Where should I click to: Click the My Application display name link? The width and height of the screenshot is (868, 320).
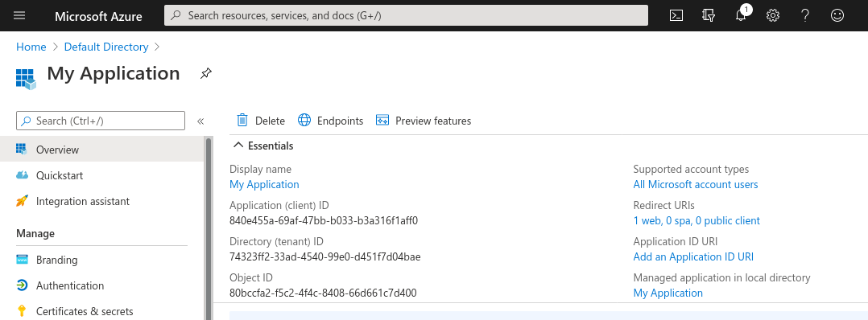coord(264,185)
